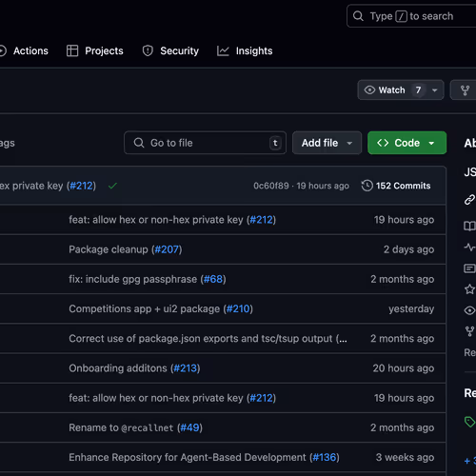Click the readme book icon
476x476 pixels.
pyautogui.click(x=469, y=226)
